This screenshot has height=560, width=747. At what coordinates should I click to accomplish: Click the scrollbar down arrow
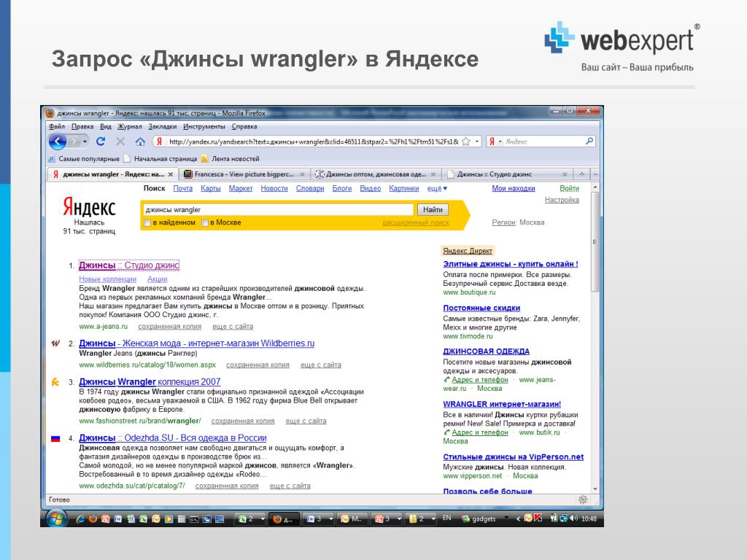[x=595, y=489]
